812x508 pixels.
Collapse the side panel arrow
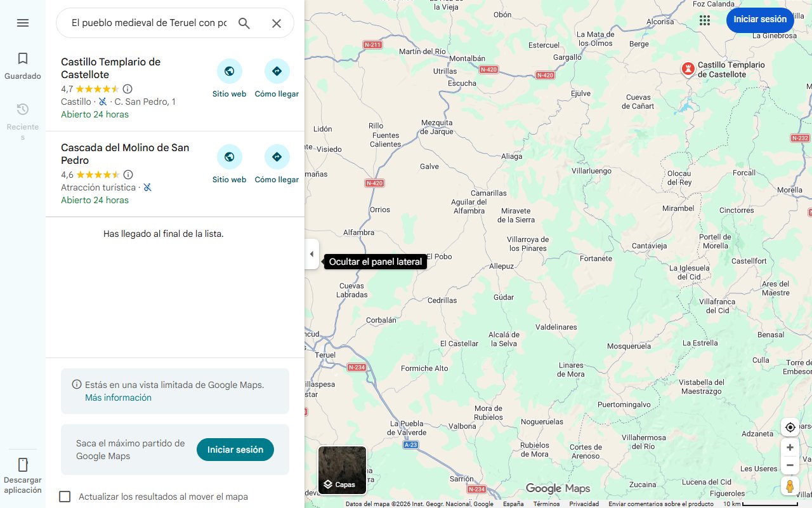pyautogui.click(x=311, y=254)
